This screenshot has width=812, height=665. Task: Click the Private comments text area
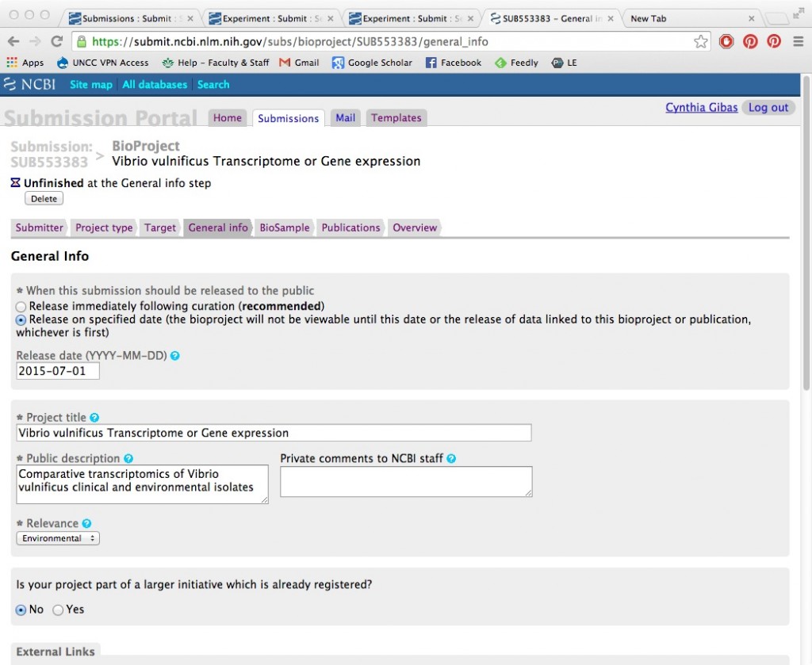tap(406, 481)
